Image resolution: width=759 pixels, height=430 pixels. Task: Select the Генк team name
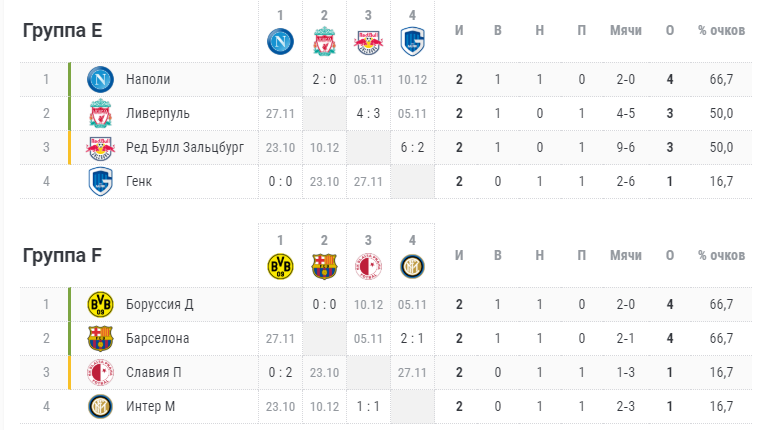point(139,182)
